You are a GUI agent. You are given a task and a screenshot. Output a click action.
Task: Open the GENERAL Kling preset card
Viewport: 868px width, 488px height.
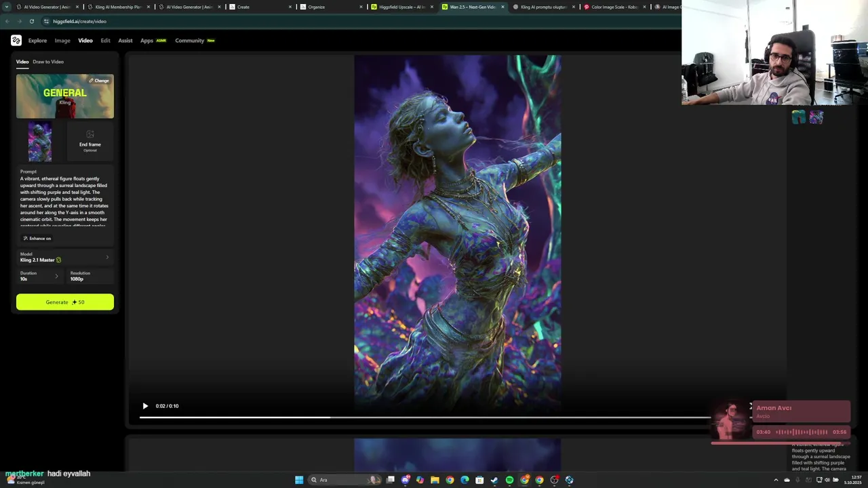(x=65, y=96)
